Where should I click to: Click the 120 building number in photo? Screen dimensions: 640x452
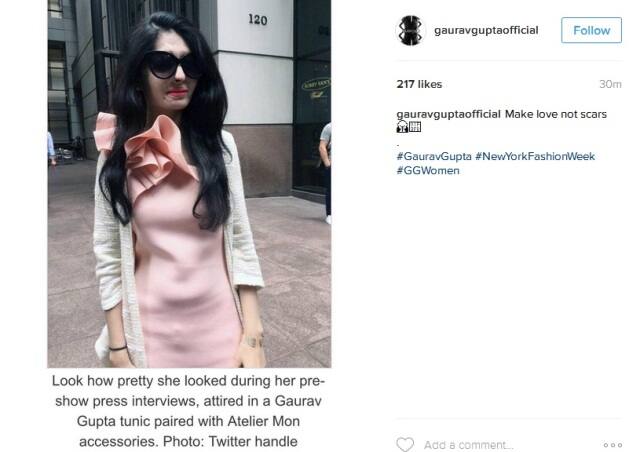pos(258,19)
